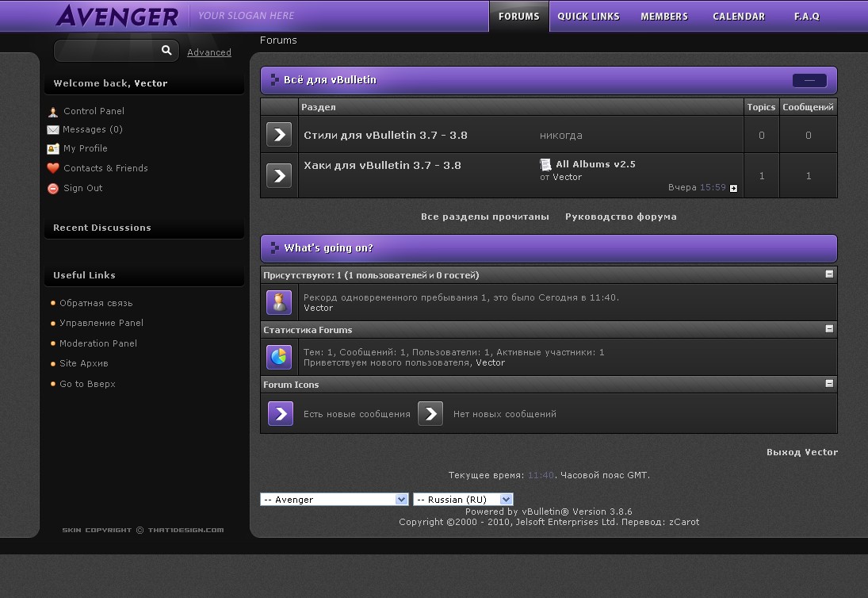Click the Advanced search link
Screen dimensions: 868x598
coord(209,52)
